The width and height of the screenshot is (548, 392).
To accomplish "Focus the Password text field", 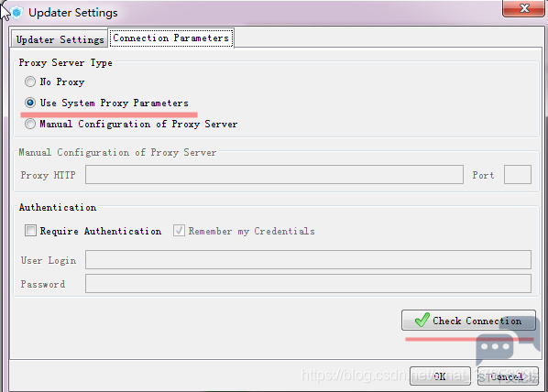I will 308,283.
